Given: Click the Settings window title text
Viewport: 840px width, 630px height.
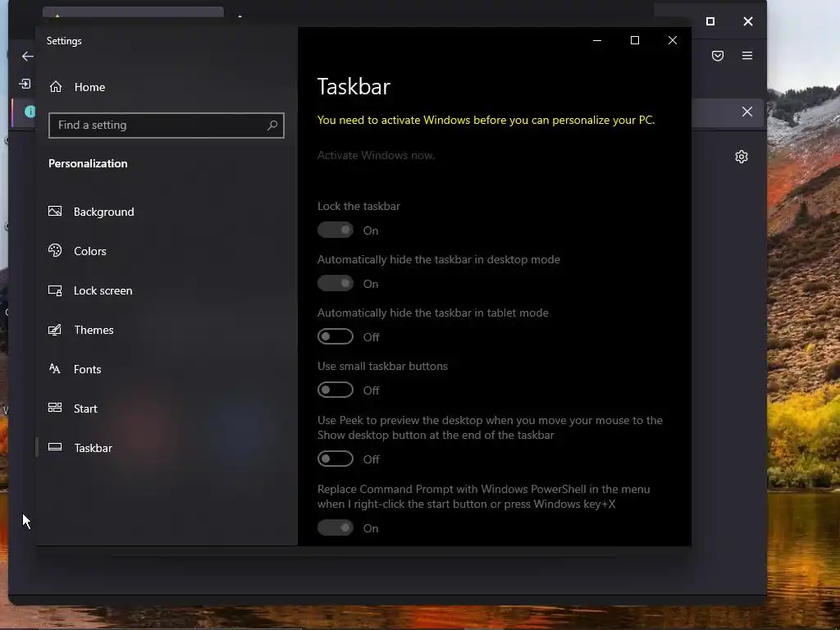Looking at the screenshot, I should [64, 41].
